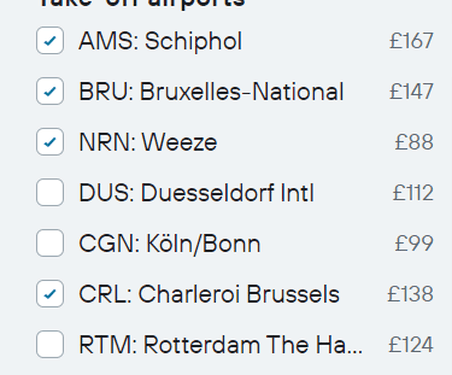Click the £147 price for Bruxelles-National
The image size is (452, 375).
pos(411,92)
